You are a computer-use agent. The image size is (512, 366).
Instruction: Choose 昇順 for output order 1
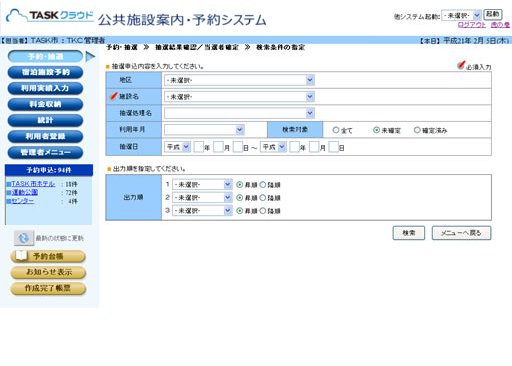click(239, 184)
